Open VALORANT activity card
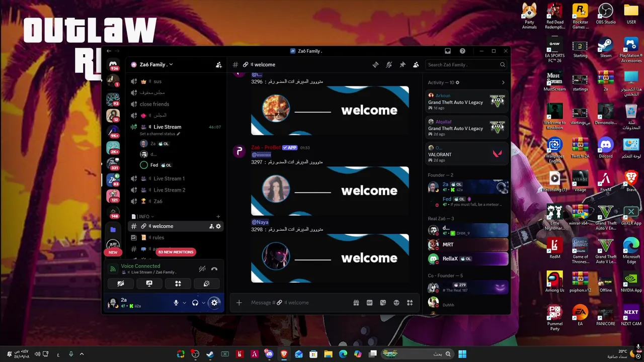 [466, 154]
